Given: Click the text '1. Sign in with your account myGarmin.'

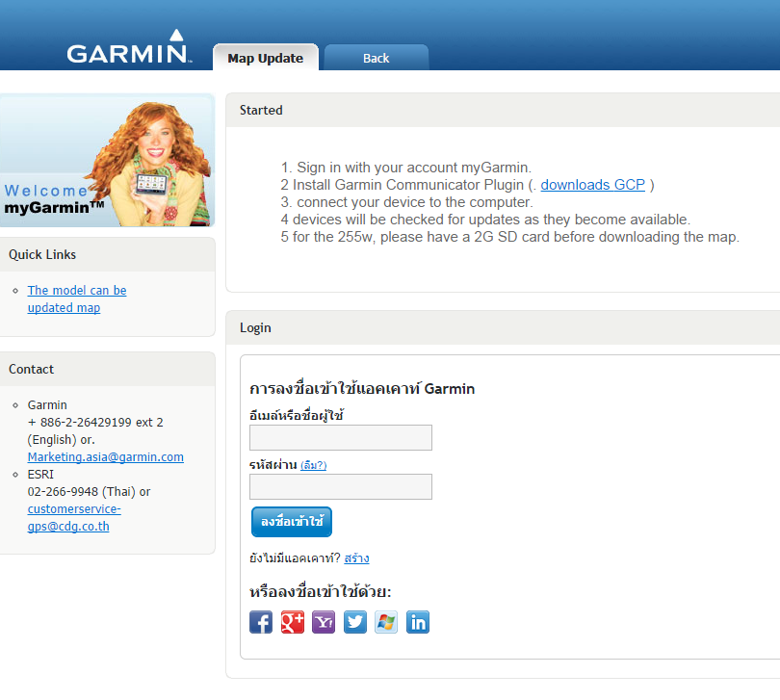Looking at the screenshot, I should tap(406, 168).
